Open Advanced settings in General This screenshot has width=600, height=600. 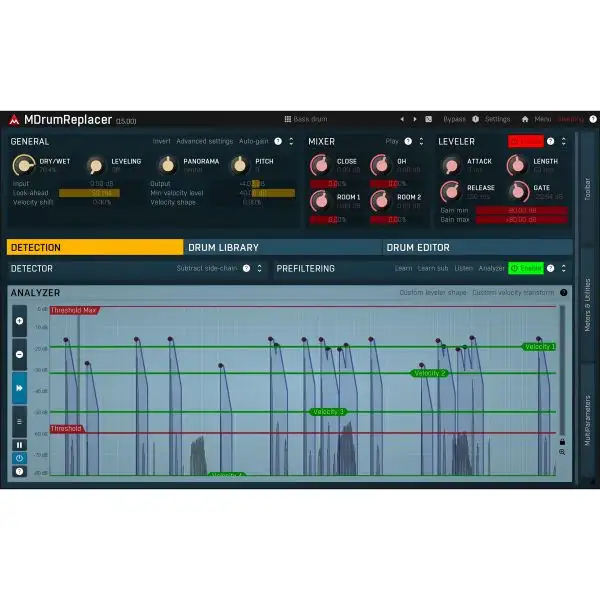click(x=205, y=141)
